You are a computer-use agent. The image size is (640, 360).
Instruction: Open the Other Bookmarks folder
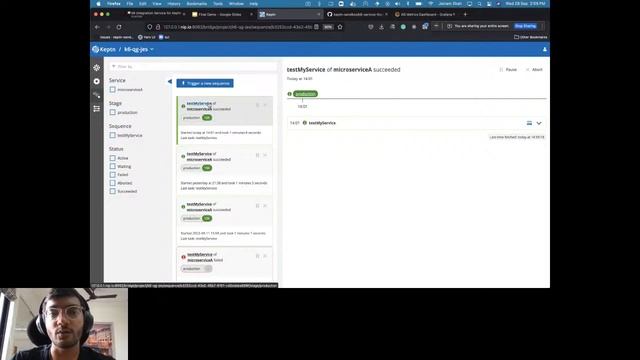tap(531, 37)
